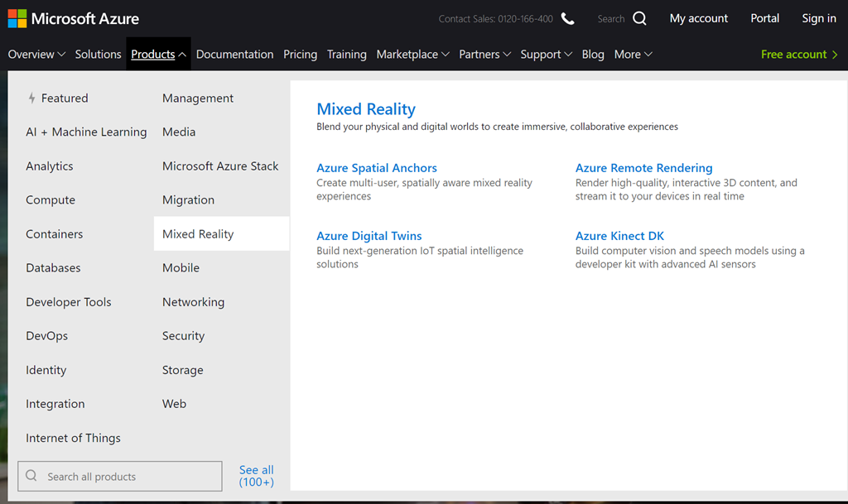Viewport: 848px width, 504px height.
Task: Open the Support dropdown
Action: 546,55
